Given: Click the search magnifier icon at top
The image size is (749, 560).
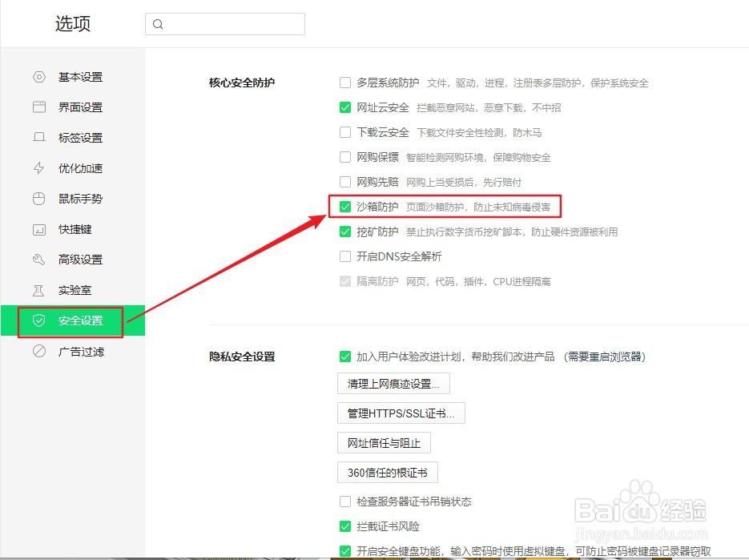Looking at the screenshot, I should 158,24.
